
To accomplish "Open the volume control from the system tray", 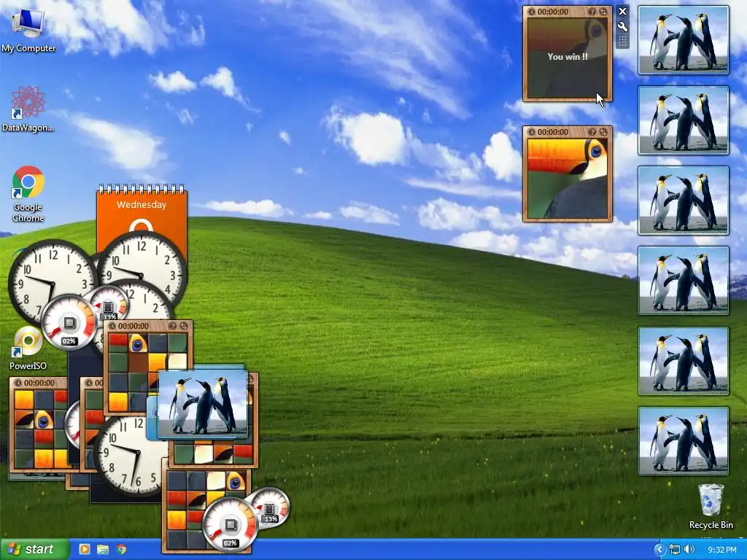I will coord(689,550).
